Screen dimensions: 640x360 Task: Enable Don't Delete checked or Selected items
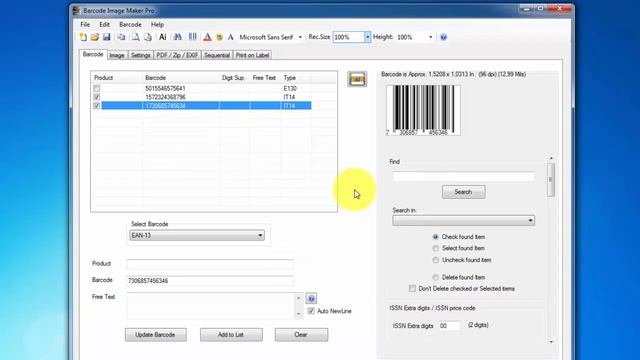click(x=412, y=289)
